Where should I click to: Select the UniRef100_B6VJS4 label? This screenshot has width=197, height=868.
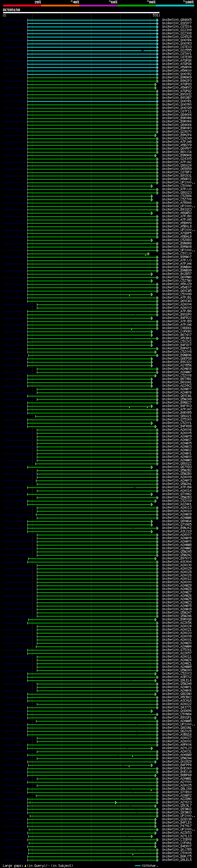177,151
